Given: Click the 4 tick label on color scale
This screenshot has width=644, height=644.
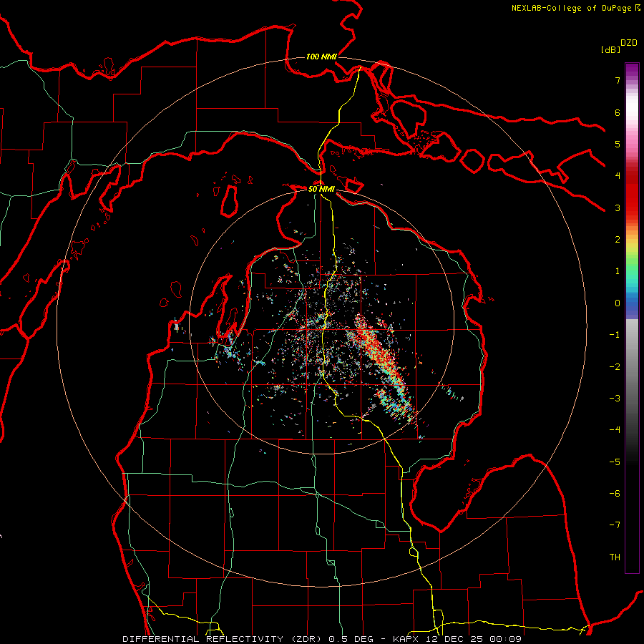Looking at the screenshot, I should pos(618,176).
